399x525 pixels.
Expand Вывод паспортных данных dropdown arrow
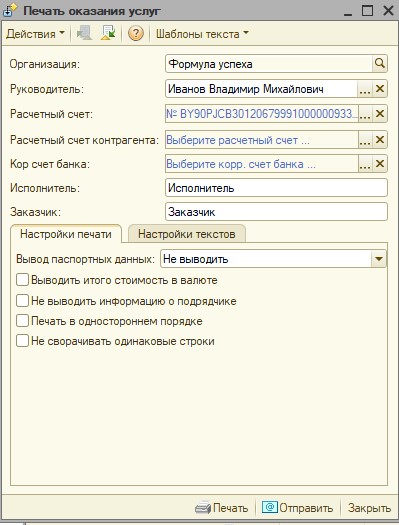(x=379, y=259)
